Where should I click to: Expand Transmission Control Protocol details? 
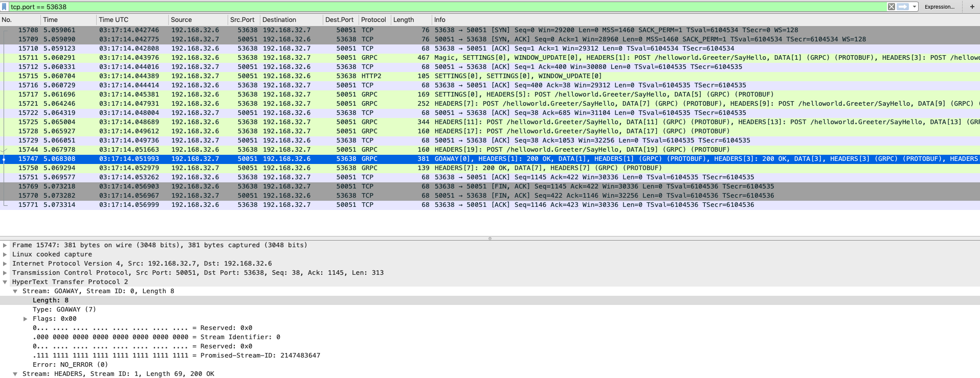pyautogui.click(x=5, y=273)
